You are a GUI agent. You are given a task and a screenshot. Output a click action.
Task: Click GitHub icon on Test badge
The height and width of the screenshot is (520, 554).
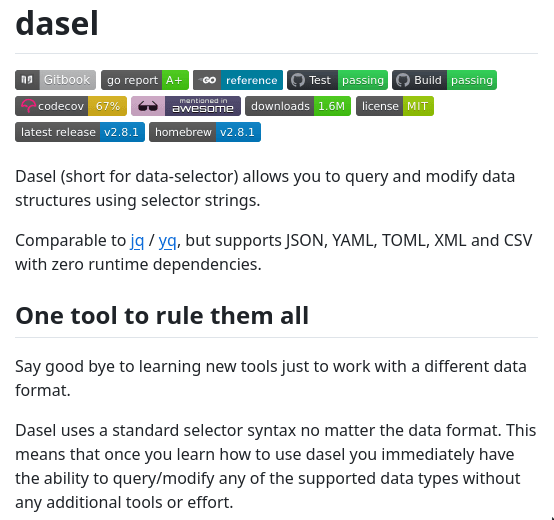(297, 80)
